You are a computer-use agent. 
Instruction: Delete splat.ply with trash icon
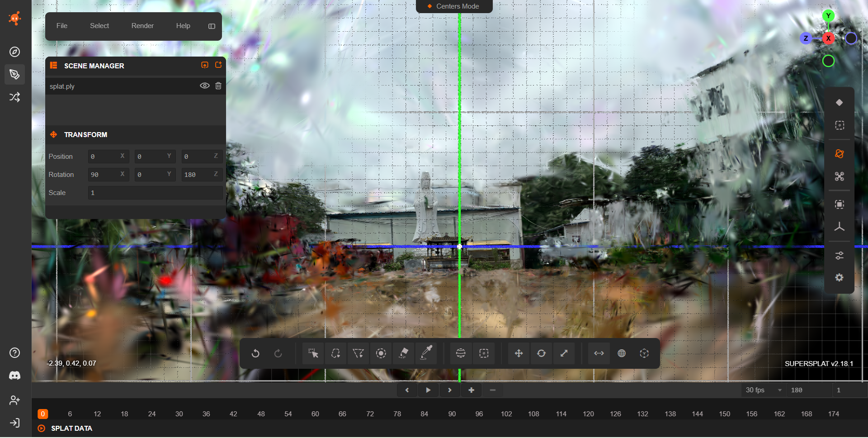(x=218, y=86)
